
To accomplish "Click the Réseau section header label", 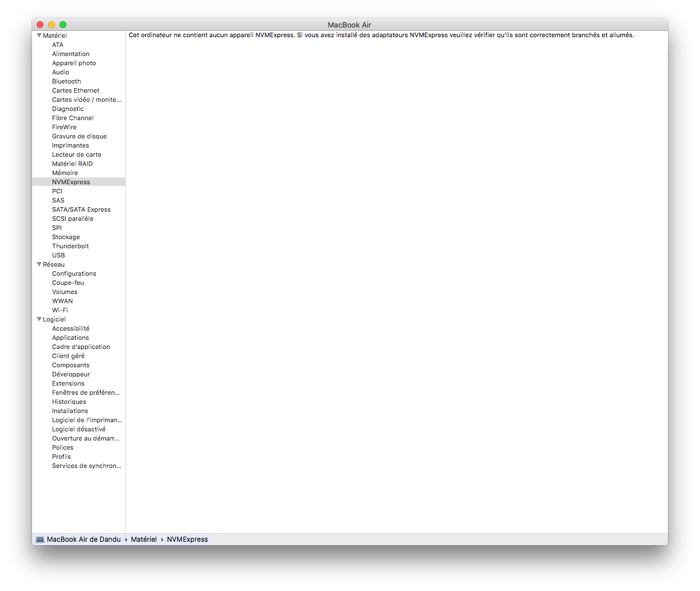I will (x=54, y=264).
